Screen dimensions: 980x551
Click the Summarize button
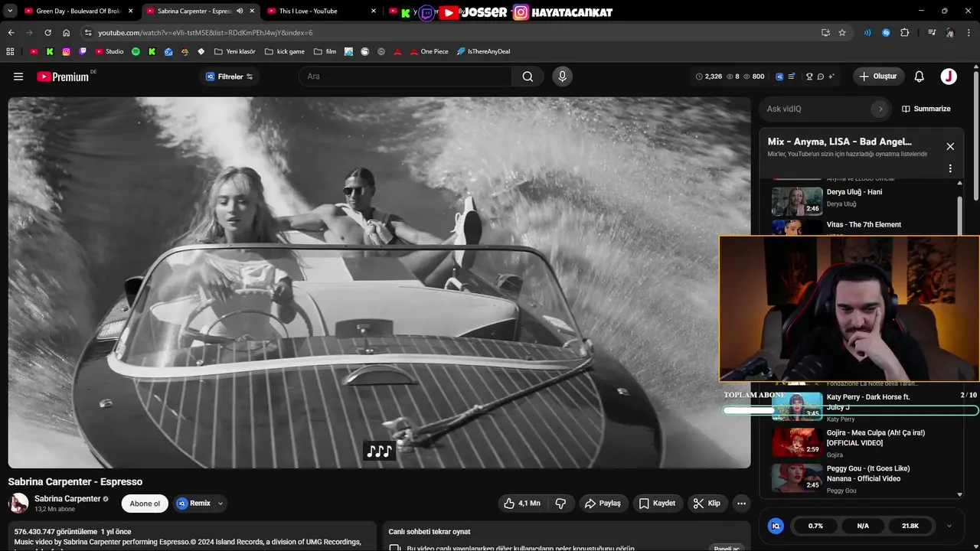[x=926, y=109]
